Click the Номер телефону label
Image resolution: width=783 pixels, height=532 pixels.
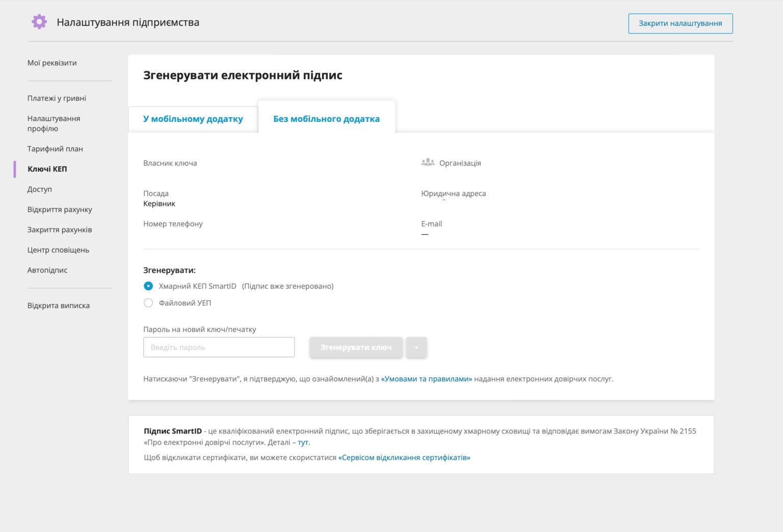coord(173,224)
